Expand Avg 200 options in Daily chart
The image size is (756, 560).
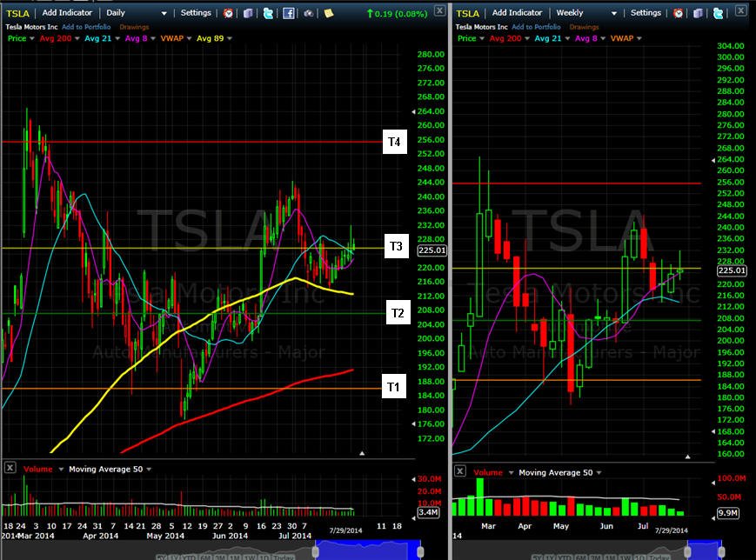pyautogui.click(x=77, y=38)
